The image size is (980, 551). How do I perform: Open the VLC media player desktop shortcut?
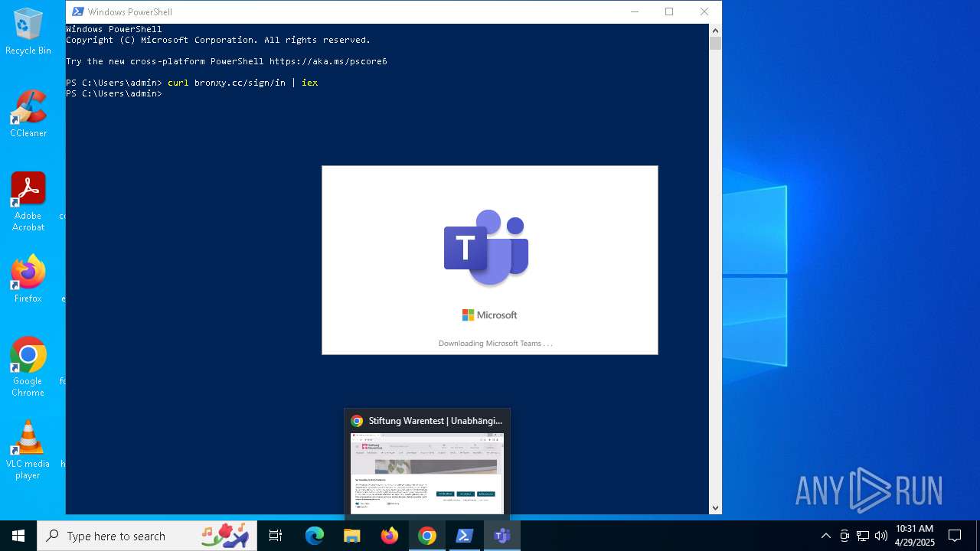(x=28, y=450)
